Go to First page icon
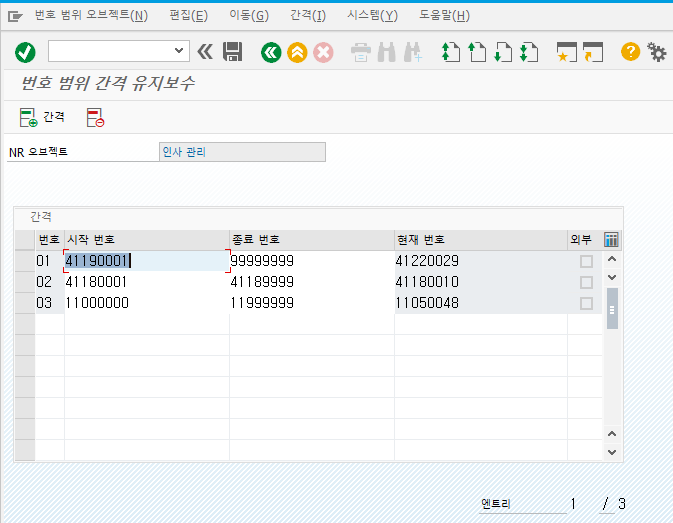This screenshot has width=673, height=523. pyautogui.click(x=451, y=52)
